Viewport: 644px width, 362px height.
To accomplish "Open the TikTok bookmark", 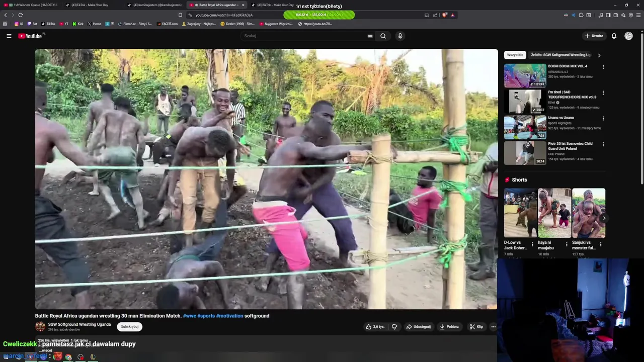I will click(x=48, y=24).
